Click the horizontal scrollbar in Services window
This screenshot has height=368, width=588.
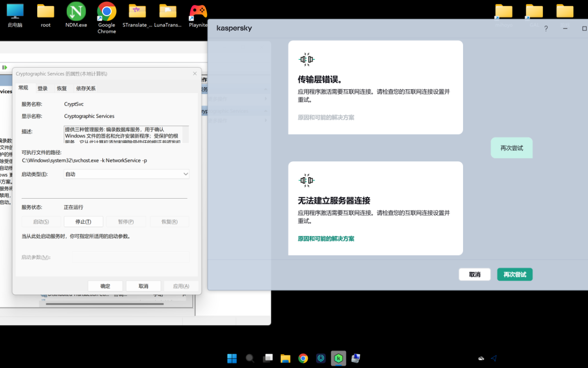point(105,304)
